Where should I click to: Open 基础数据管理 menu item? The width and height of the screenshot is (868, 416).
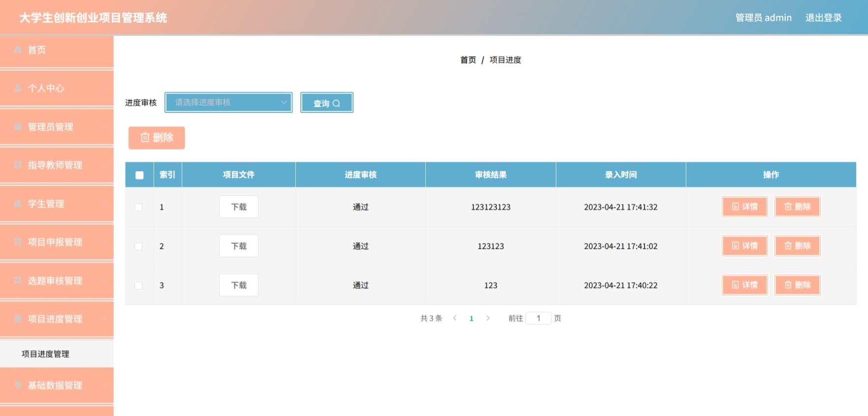click(x=57, y=385)
